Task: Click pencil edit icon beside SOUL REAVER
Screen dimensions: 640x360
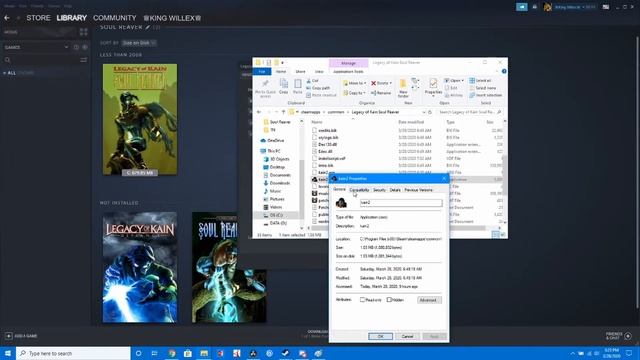Action: pos(148,27)
